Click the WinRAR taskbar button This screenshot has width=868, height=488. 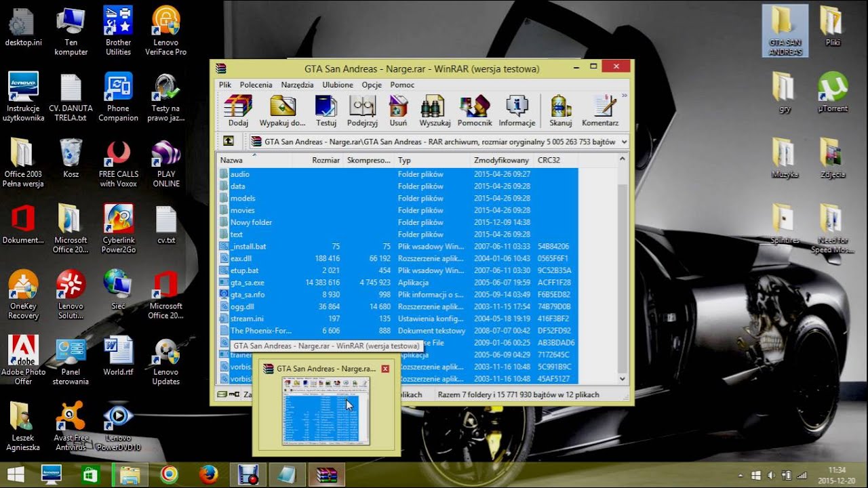pyautogui.click(x=327, y=474)
